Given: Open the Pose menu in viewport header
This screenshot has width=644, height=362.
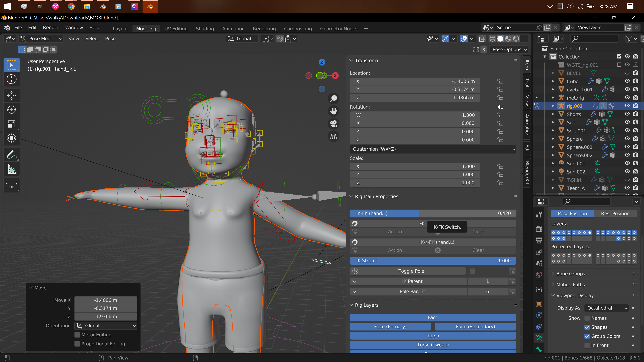Looking at the screenshot, I should [110, 39].
